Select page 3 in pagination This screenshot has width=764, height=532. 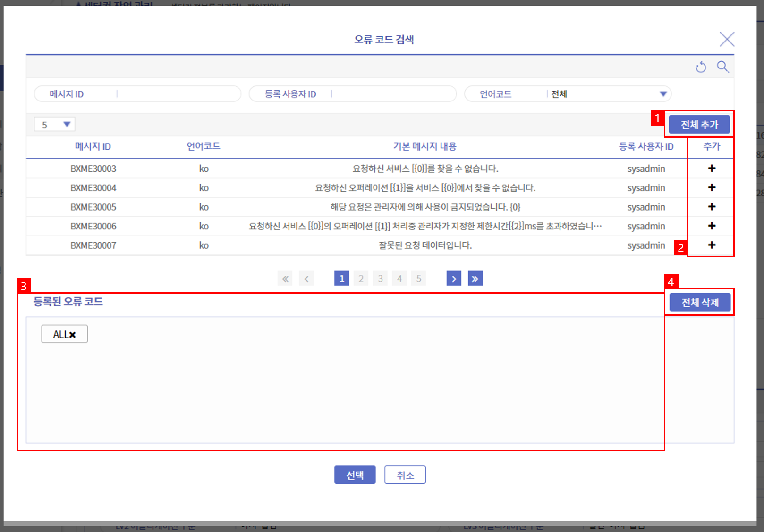point(381,279)
